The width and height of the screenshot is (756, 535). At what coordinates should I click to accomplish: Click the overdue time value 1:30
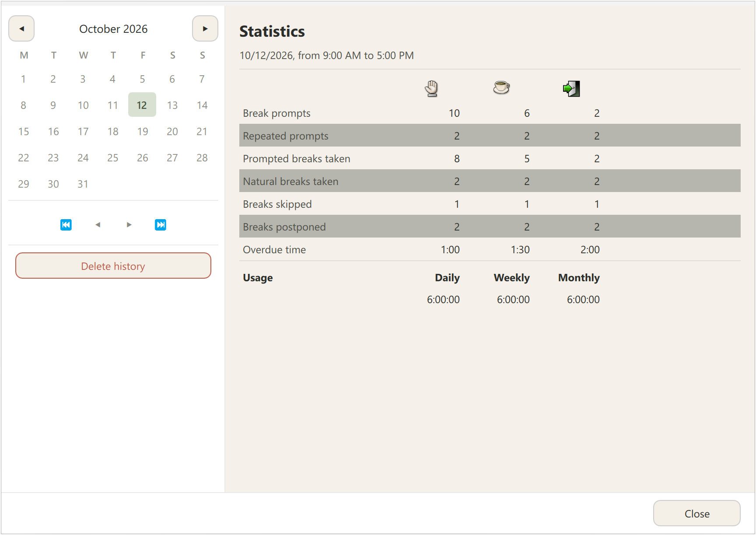[x=520, y=250]
